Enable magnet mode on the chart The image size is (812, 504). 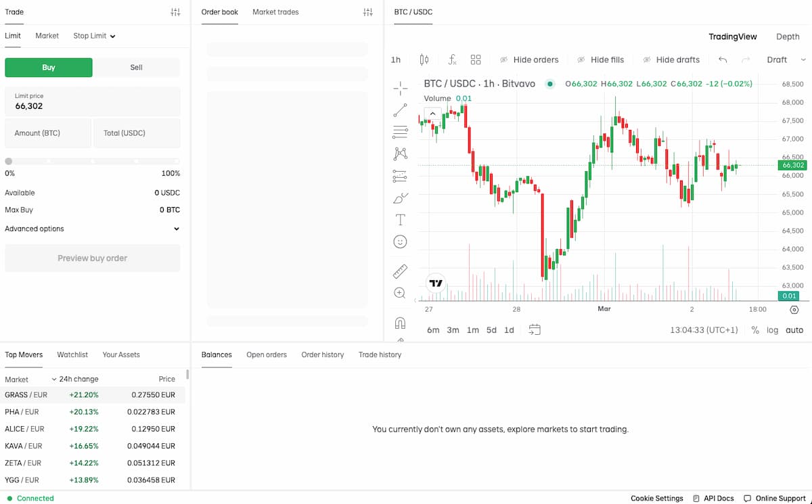[x=399, y=323]
